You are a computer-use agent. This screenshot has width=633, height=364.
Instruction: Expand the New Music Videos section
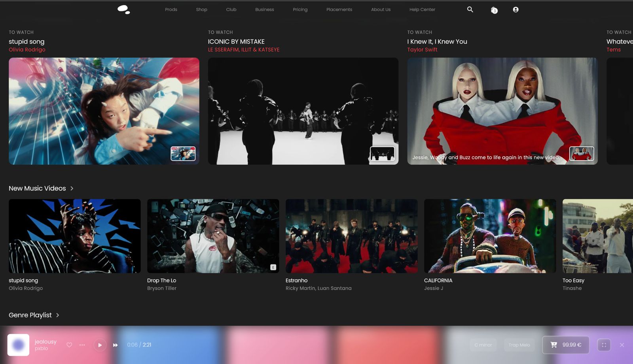[x=72, y=189]
